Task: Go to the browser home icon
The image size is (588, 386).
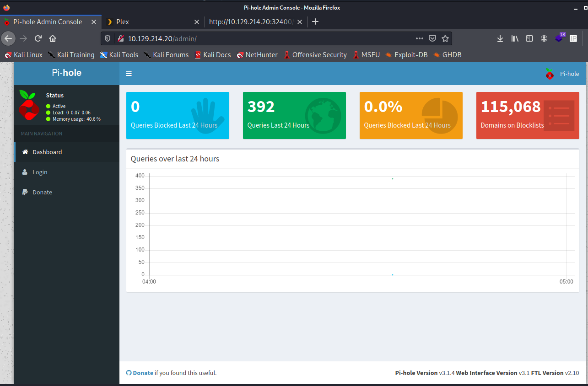Action: pos(53,38)
